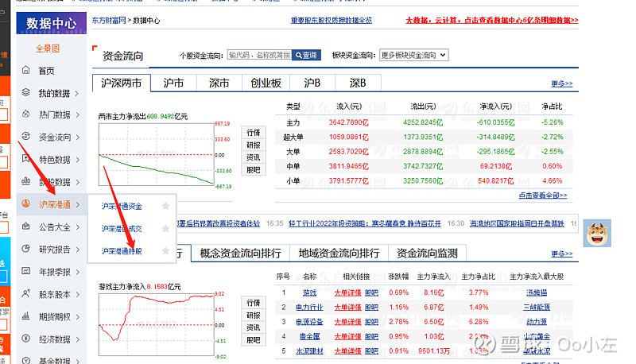
Task: Star the 沪深港通成交 submenu entry
Action: (165, 228)
